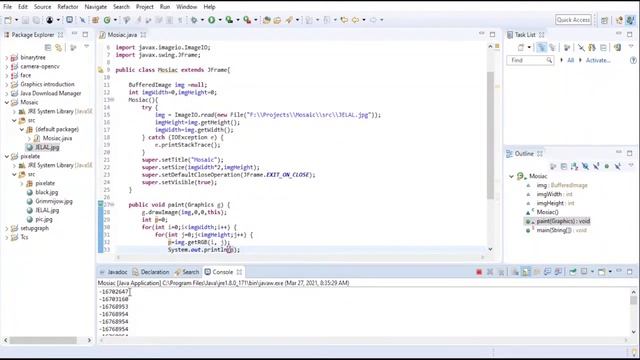This screenshot has width=640, height=360.
Task: Click the New Java Class icon
Action: pos(107,20)
